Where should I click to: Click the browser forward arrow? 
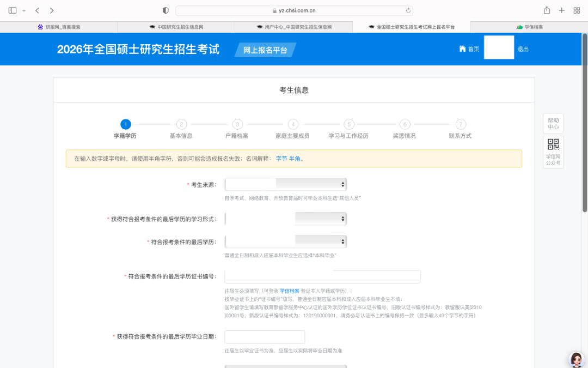[52, 10]
